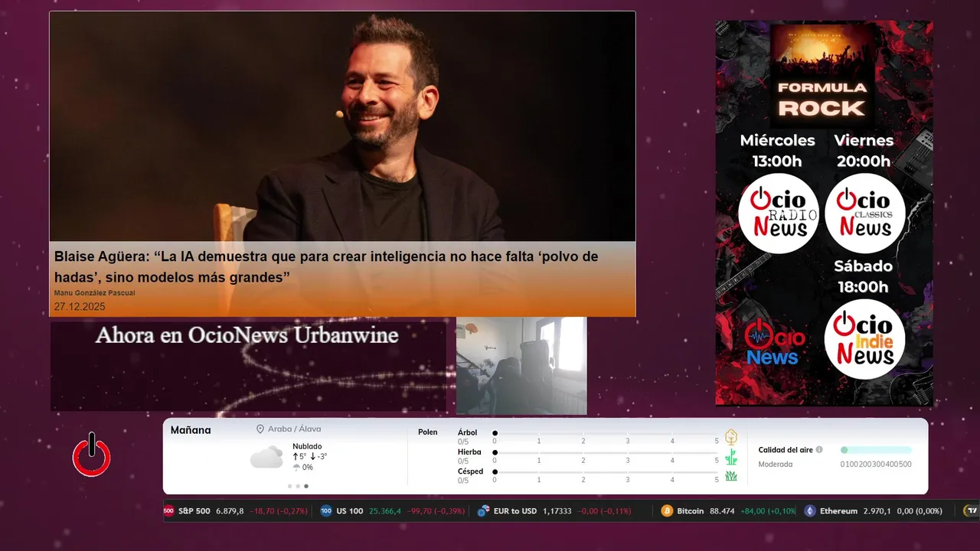
Task: Click the Ethereum ticker name
Action: click(x=839, y=511)
